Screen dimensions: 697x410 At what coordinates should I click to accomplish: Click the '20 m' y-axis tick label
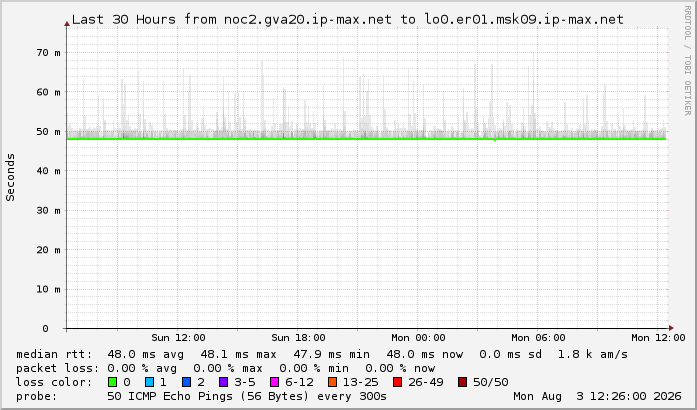tap(48, 250)
